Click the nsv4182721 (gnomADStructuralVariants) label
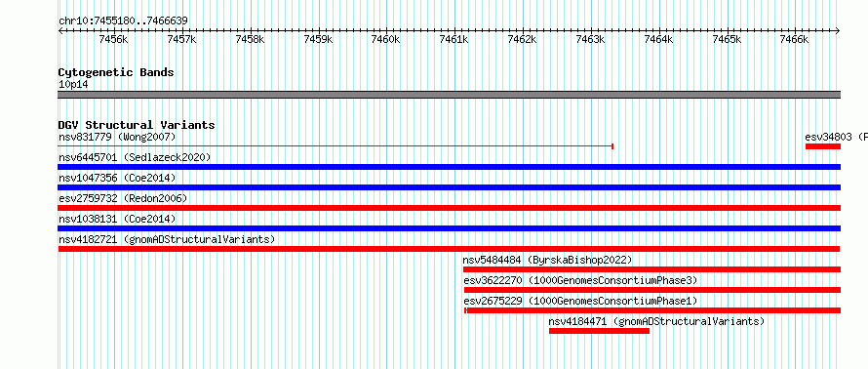 [x=167, y=239]
